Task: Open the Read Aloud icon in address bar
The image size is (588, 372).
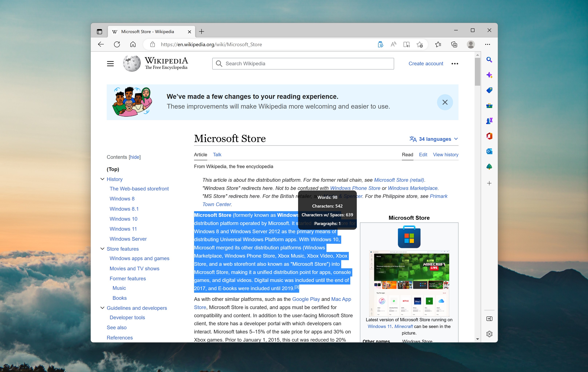Action: coord(393,44)
